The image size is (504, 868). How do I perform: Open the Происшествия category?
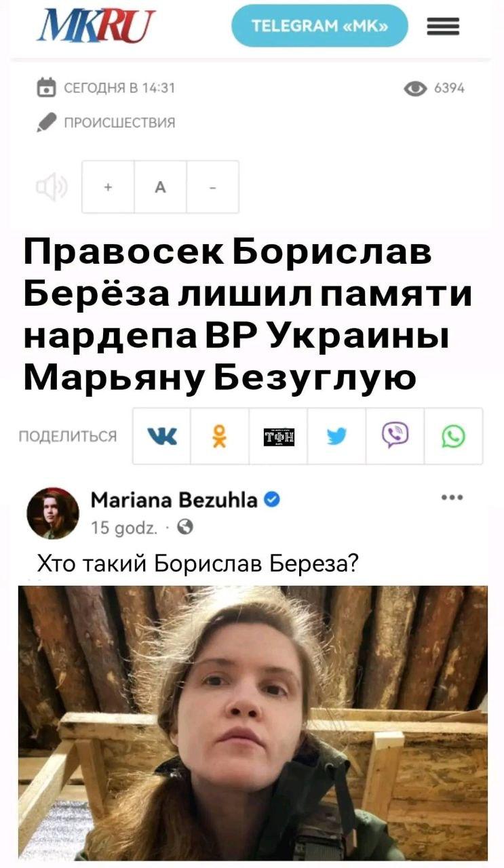[119, 123]
